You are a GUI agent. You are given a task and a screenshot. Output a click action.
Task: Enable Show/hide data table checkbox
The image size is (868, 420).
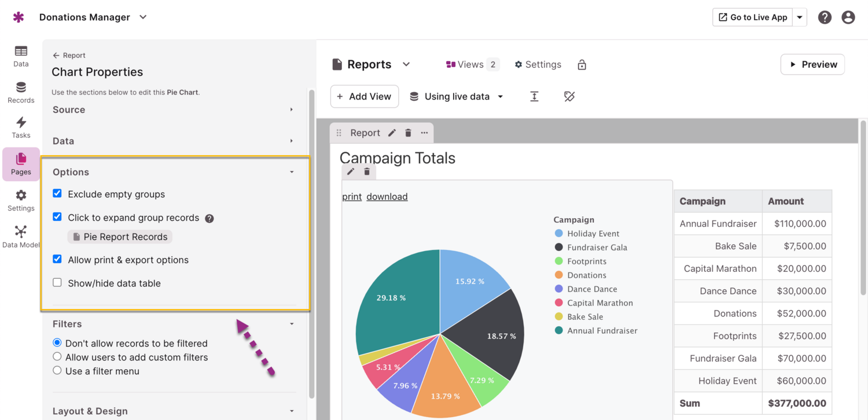click(x=57, y=283)
